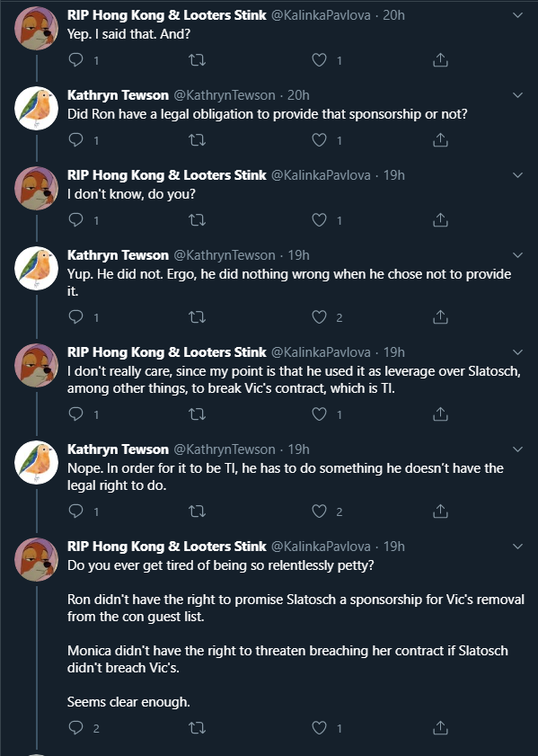Screen dimensions: 538x756
Task: Retweet the "Seems clear enough" tweet
Action: pos(197,727)
